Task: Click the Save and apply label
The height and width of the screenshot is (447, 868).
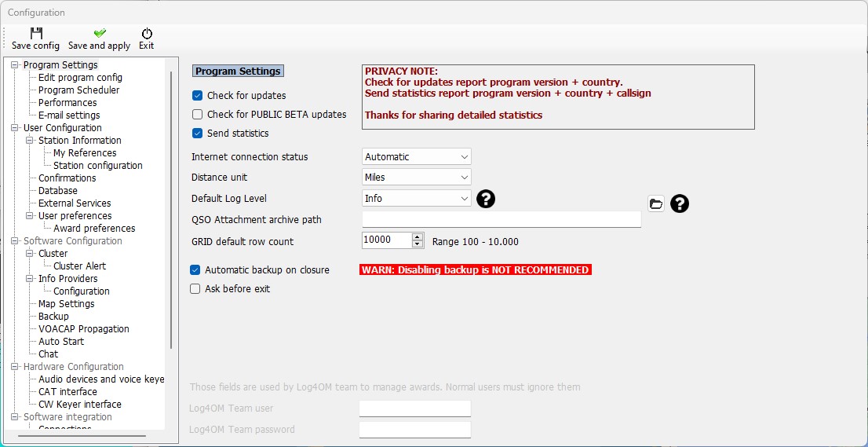Action: (x=100, y=46)
